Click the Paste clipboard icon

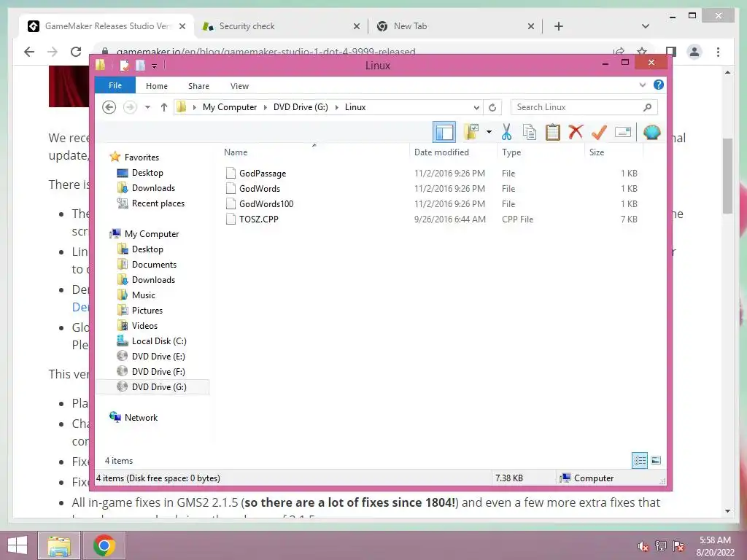553,132
